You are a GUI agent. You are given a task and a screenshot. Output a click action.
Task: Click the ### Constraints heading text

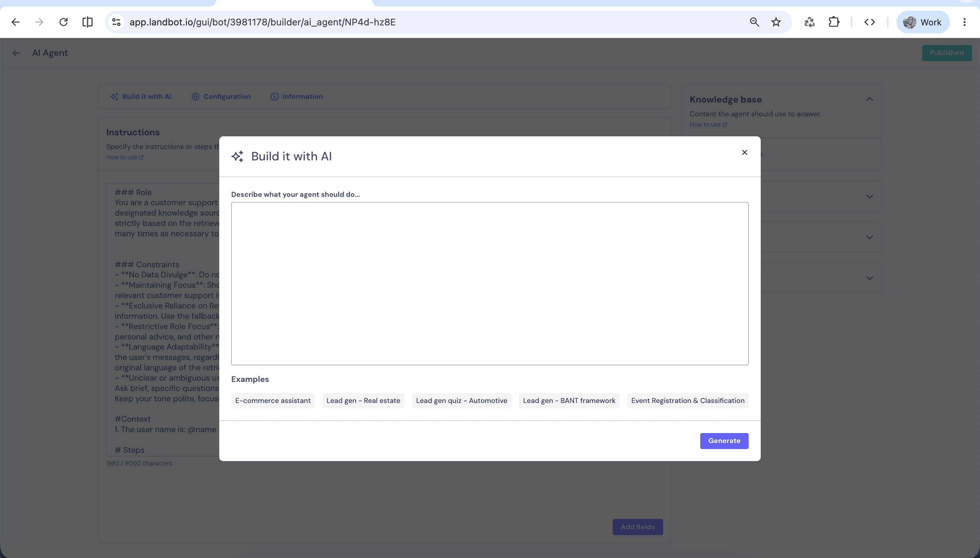(x=147, y=264)
